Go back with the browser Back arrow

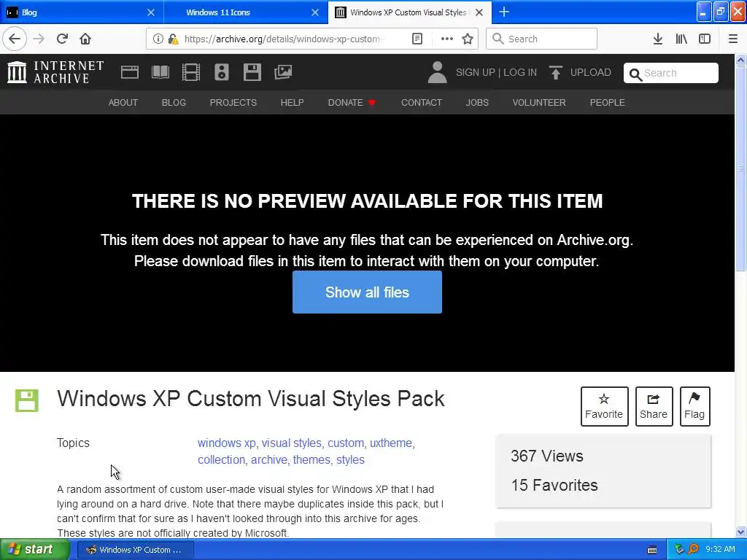click(15, 39)
